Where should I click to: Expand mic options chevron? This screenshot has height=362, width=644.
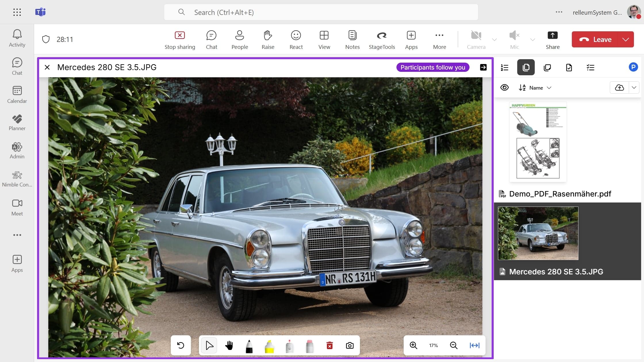point(532,40)
